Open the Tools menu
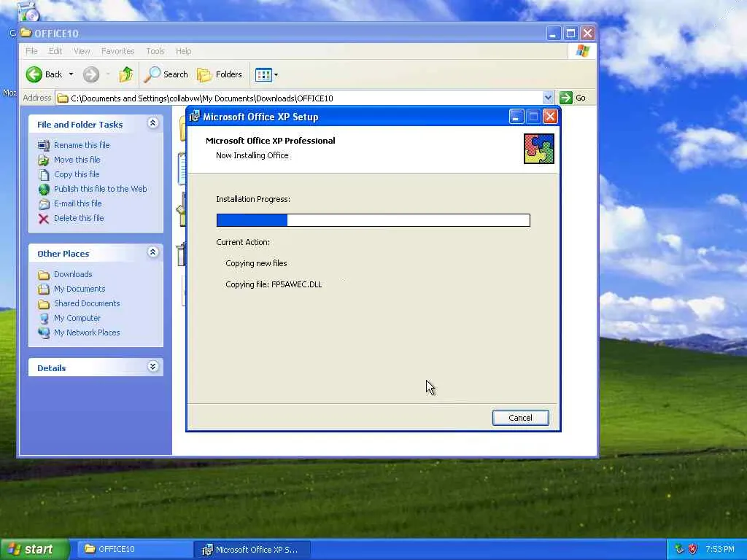Image resolution: width=747 pixels, height=560 pixels. tap(155, 51)
